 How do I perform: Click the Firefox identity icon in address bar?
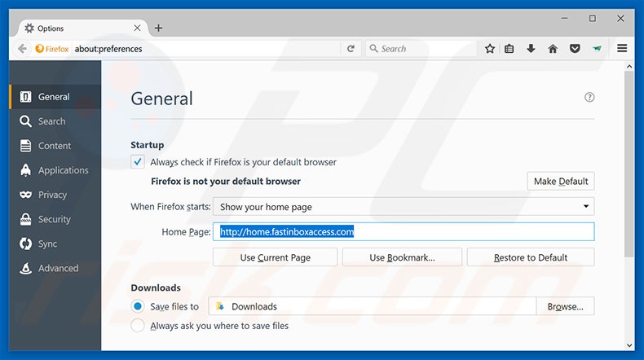click(51, 49)
